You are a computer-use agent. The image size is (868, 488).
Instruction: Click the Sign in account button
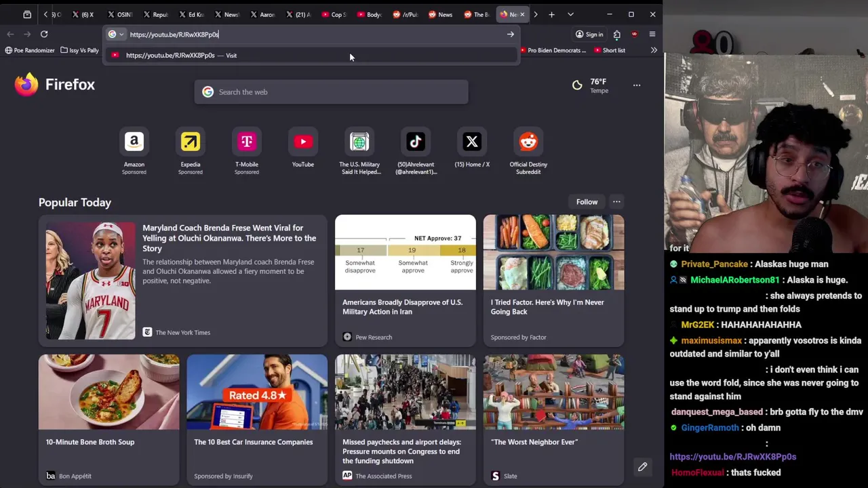[589, 34]
